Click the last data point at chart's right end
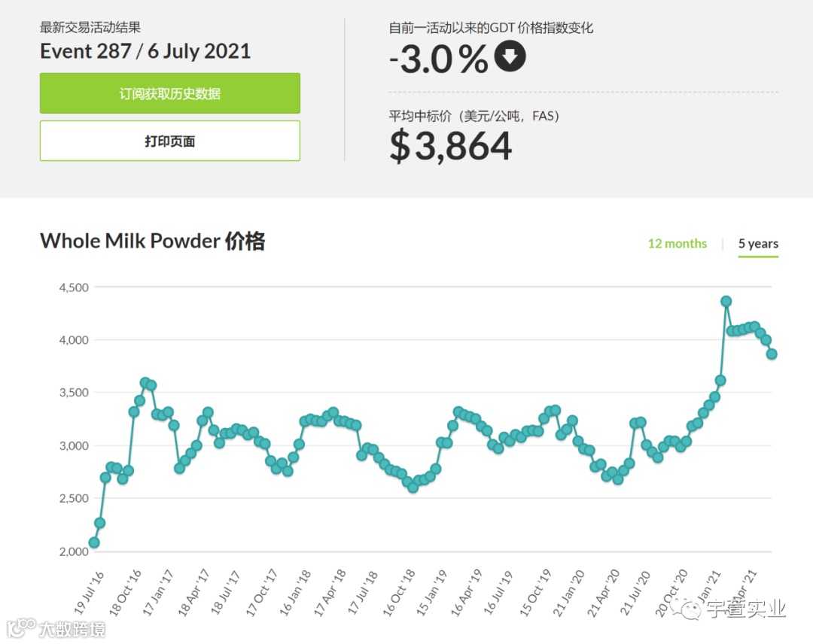The width and height of the screenshot is (813, 644). tap(772, 354)
